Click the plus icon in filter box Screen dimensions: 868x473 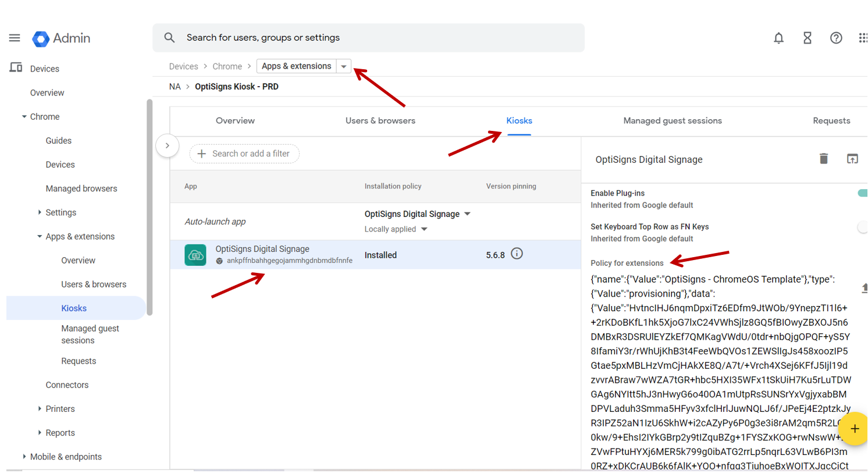tap(202, 154)
